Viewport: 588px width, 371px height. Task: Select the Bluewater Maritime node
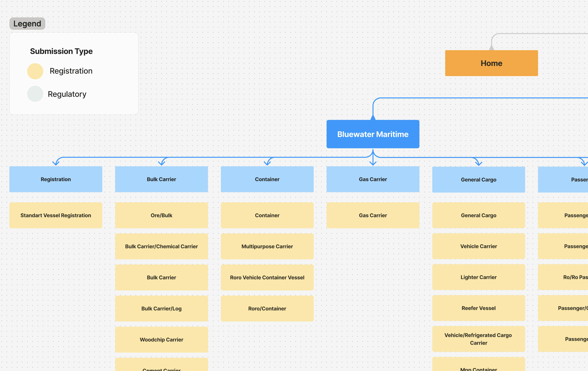[373, 134]
